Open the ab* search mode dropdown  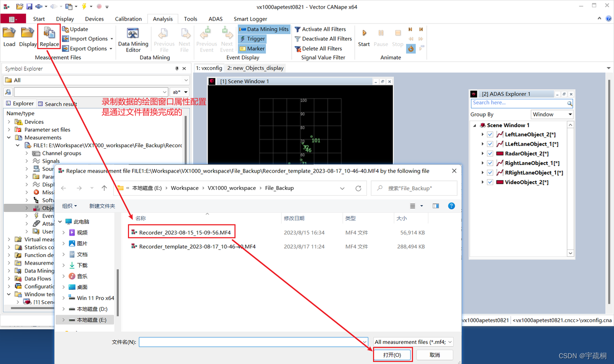pyautogui.click(x=180, y=92)
